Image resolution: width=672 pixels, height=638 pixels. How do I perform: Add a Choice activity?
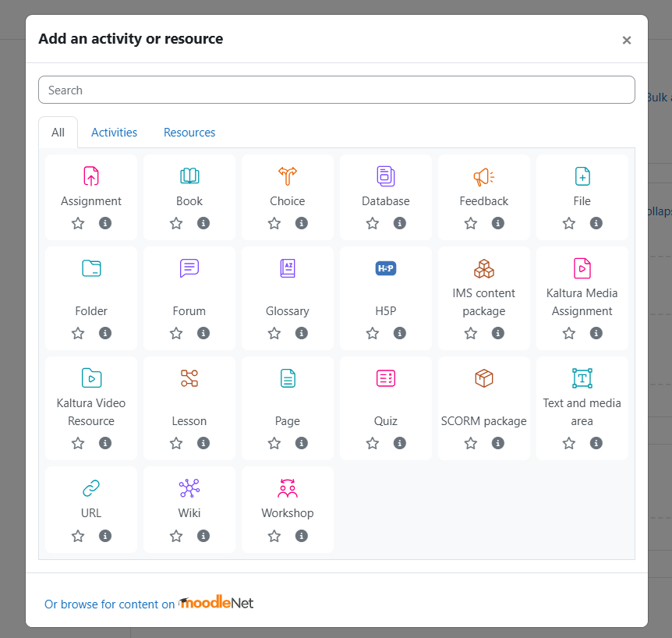pos(288,176)
